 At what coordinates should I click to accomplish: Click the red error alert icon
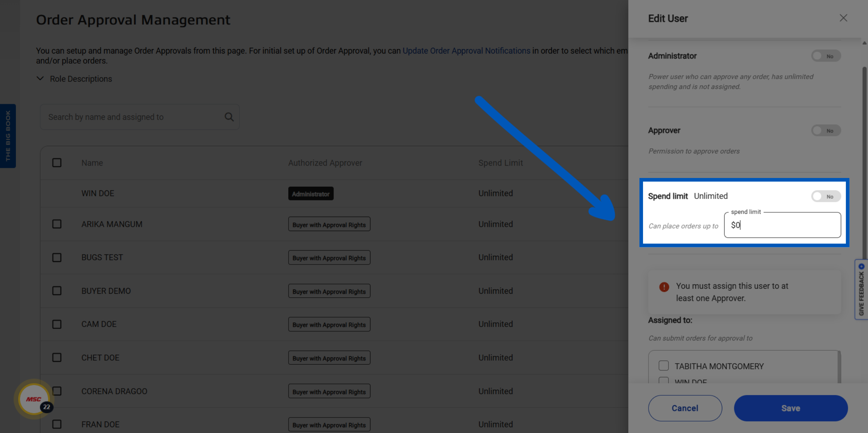point(664,287)
